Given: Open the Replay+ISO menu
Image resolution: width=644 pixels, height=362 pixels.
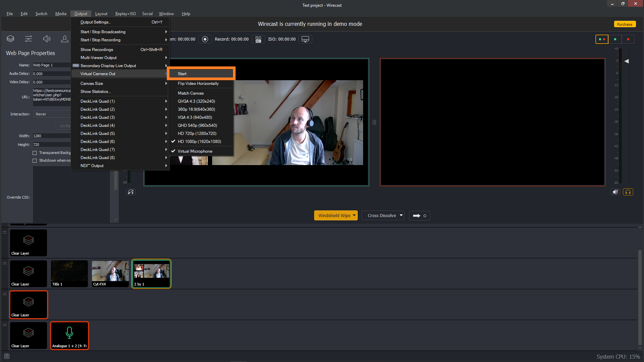Looking at the screenshot, I should pyautogui.click(x=126, y=14).
